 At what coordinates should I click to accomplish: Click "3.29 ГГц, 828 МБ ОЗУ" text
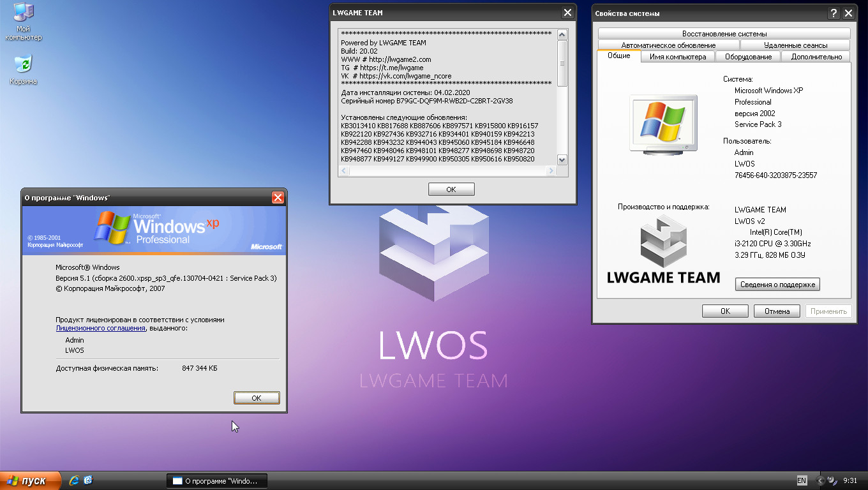pos(771,255)
